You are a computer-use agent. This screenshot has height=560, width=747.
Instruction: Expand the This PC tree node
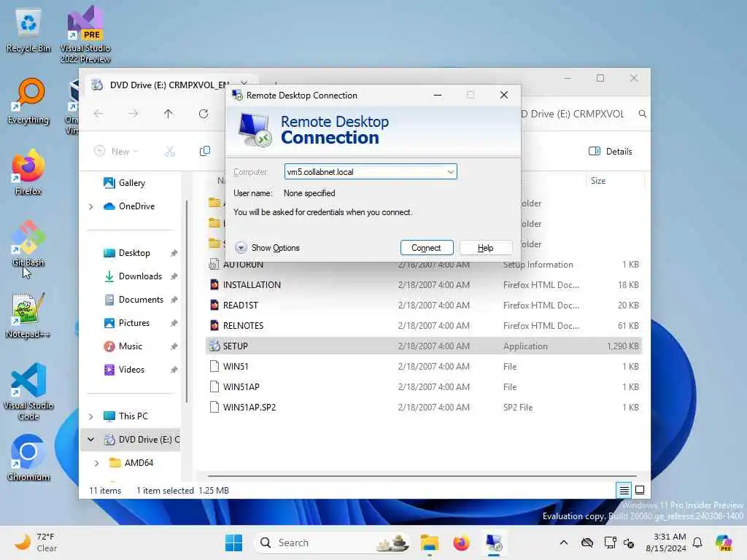pos(91,416)
